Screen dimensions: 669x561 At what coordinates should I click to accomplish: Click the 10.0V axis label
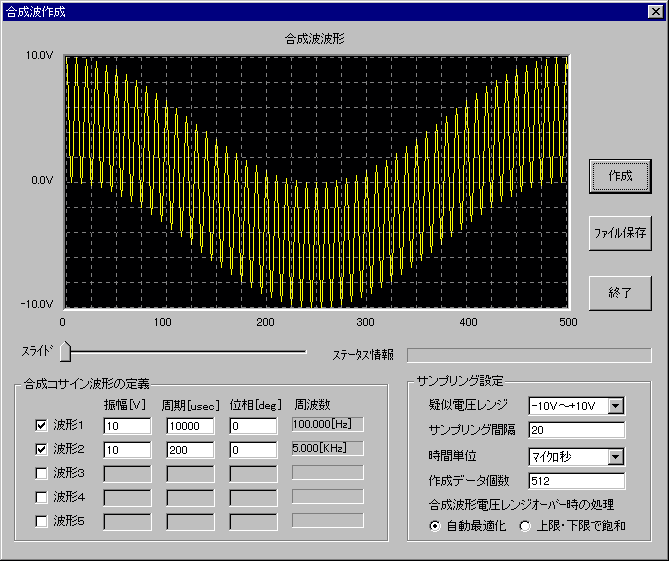[x=40, y=55]
